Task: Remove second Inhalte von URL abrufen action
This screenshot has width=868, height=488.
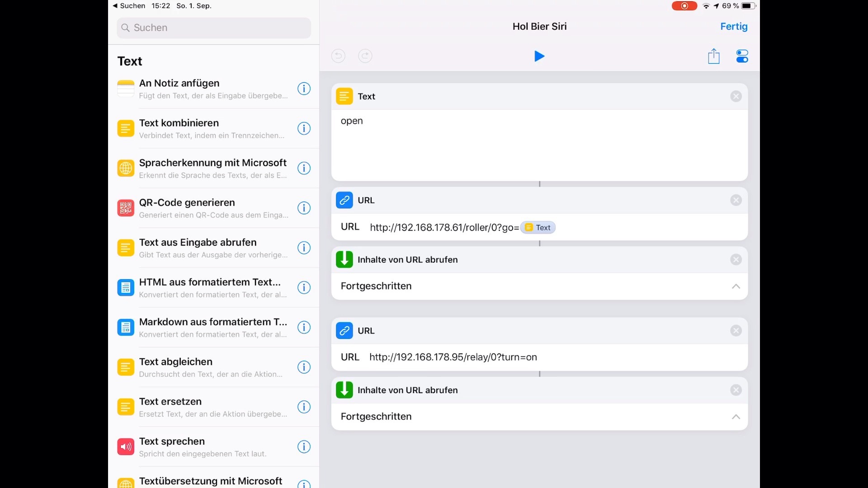Action: 736,390
